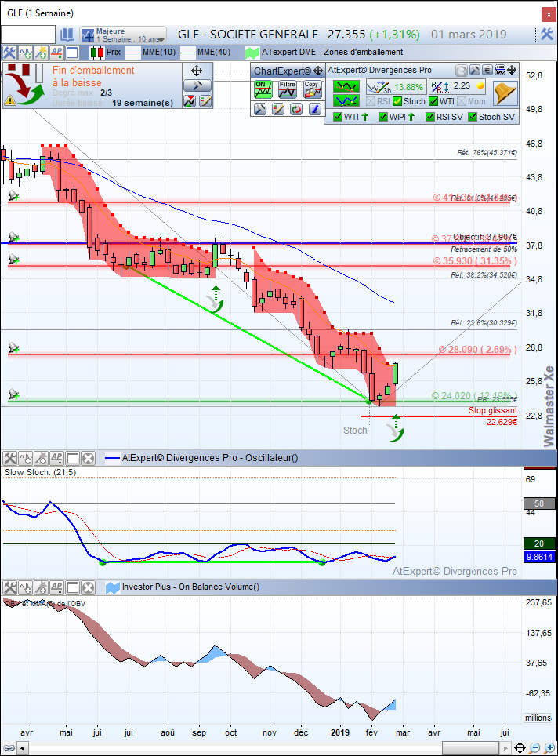Close the On Balance Volume panel

coord(88,587)
